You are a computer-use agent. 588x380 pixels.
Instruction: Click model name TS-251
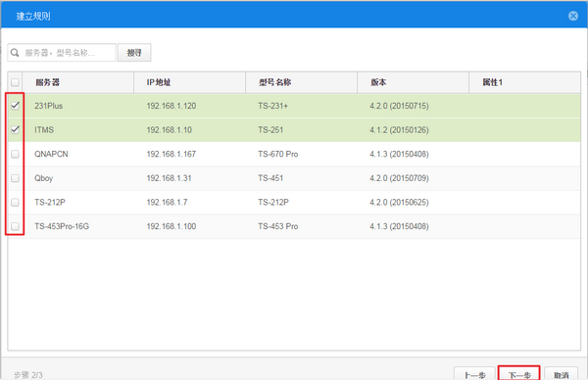coord(270,129)
